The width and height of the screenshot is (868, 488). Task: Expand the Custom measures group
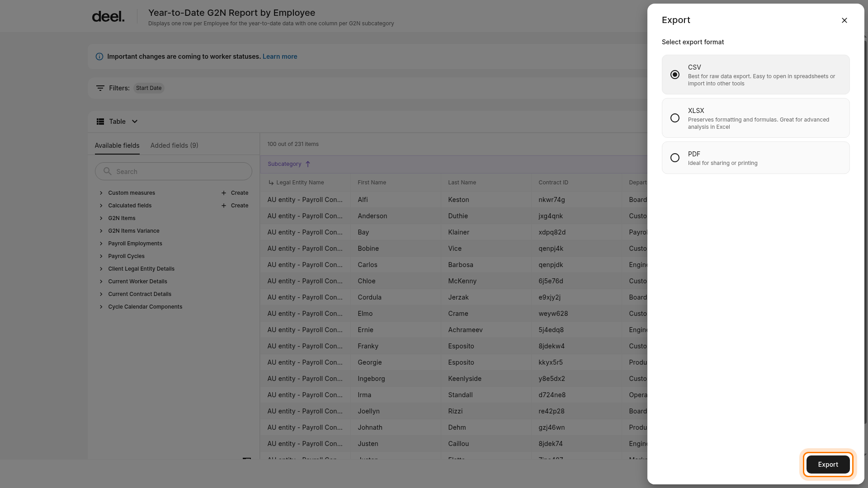(101, 193)
